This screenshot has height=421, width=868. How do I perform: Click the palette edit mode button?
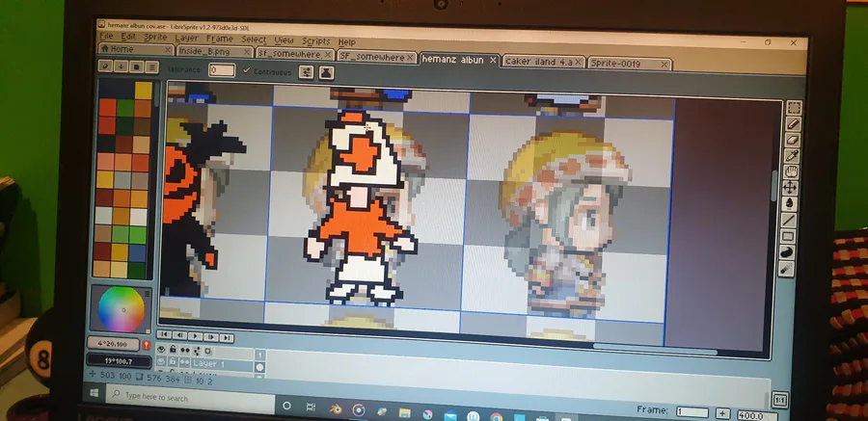tap(106, 66)
